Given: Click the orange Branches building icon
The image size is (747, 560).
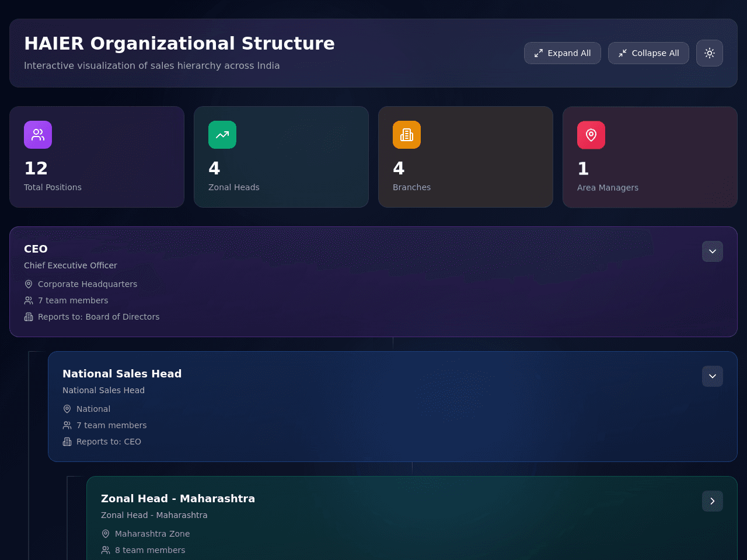Looking at the screenshot, I should (x=407, y=135).
